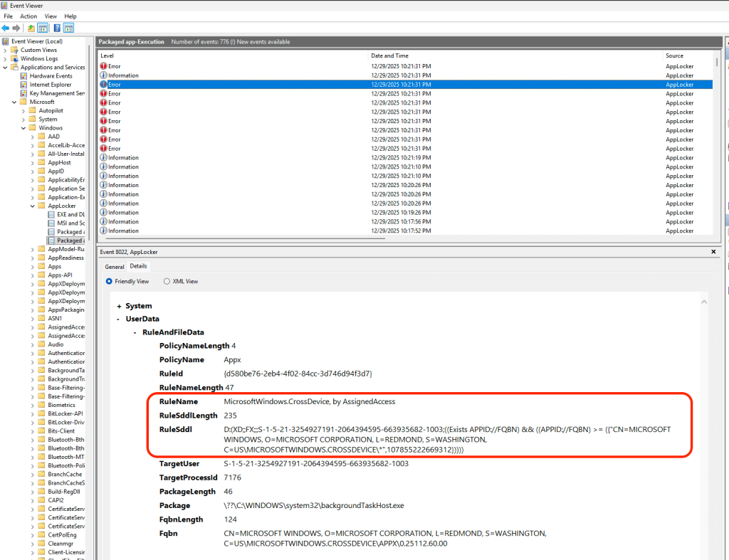Click the blue Help question mark icon
The width and height of the screenshot is (729, 560).
coord(56,28)
